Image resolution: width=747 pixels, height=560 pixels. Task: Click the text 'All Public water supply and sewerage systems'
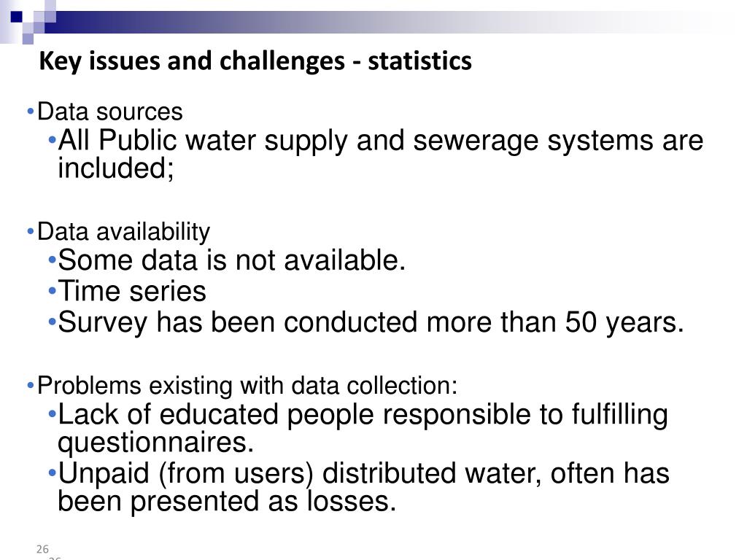[x=356, y=141]
